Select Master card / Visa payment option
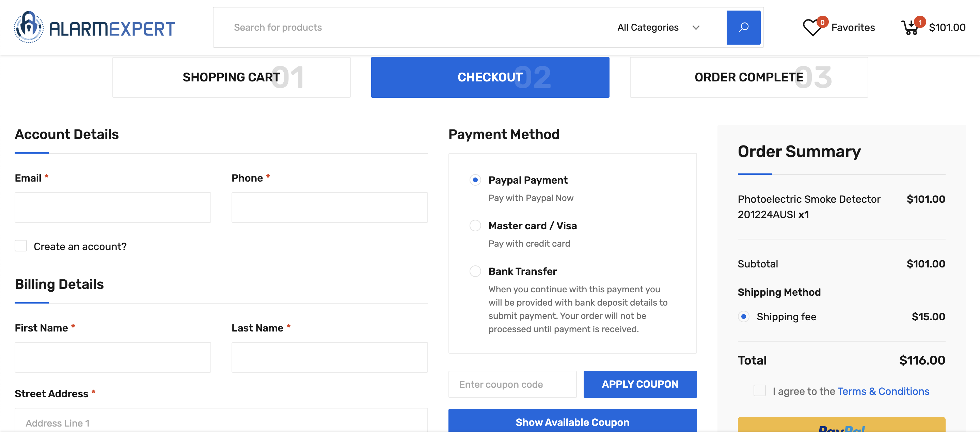This screenshot has width=980, height=432. [x=475, y=226]
